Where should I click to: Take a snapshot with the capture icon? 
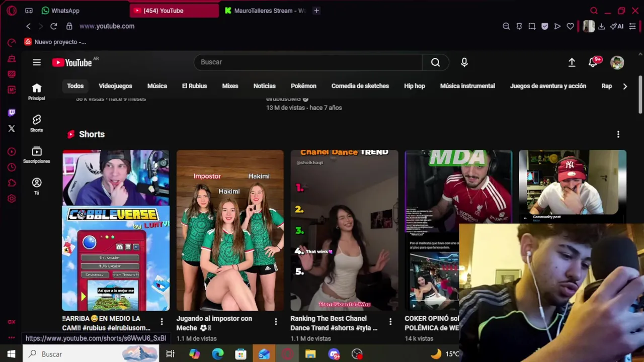(532, 26)
